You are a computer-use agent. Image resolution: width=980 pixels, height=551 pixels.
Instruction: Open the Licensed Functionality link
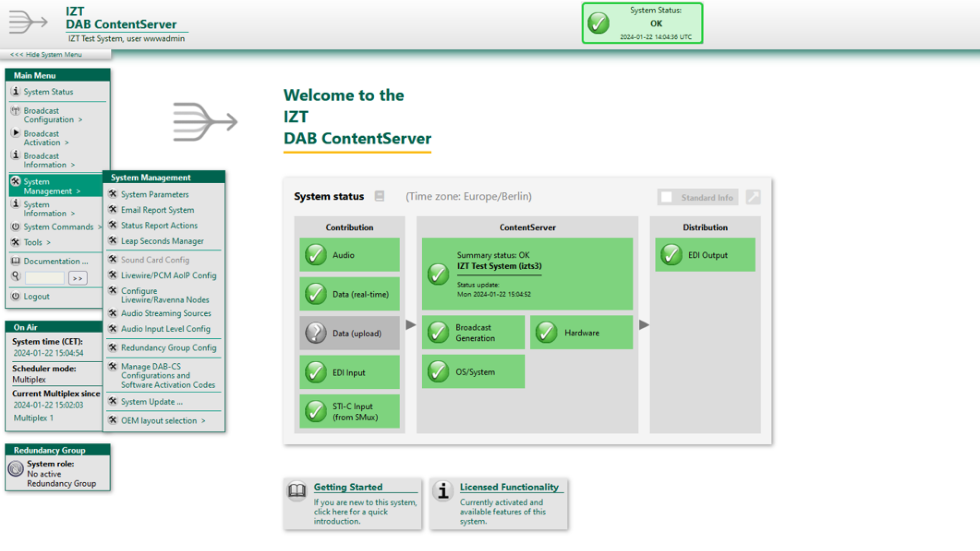(509, 487)
